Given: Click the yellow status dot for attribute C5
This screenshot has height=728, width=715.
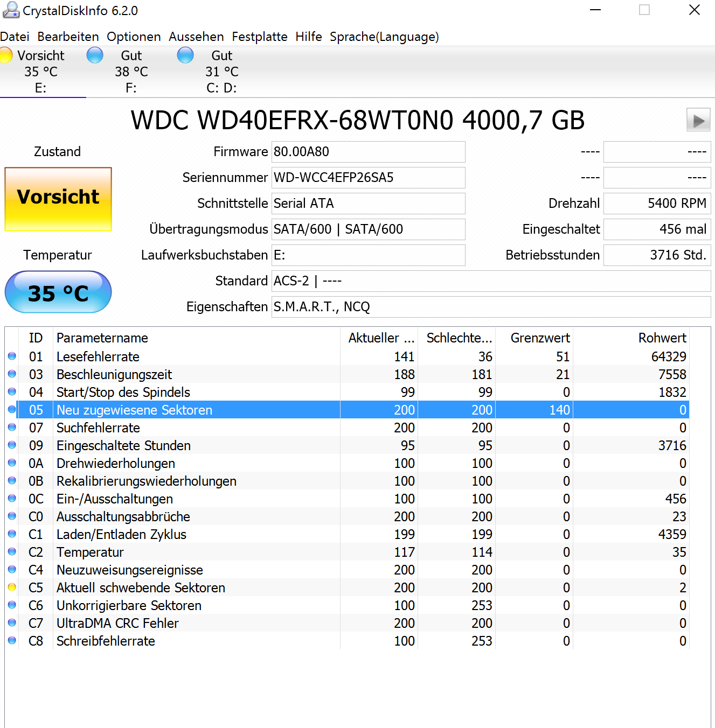Looking at the screenshot, I should 12,587.
